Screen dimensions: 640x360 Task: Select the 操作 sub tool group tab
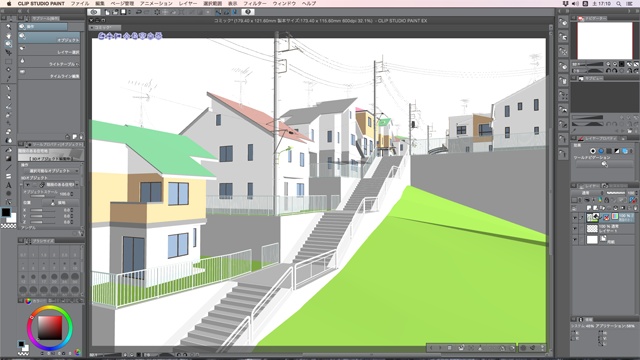pyautogui.click(x=43, y=27)
